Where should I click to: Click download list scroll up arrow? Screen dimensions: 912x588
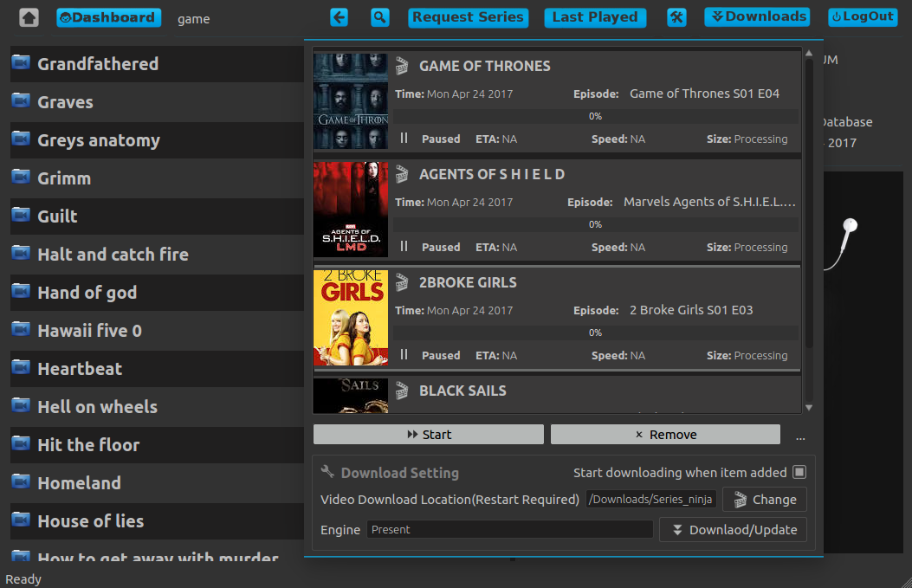pos(809,53)
